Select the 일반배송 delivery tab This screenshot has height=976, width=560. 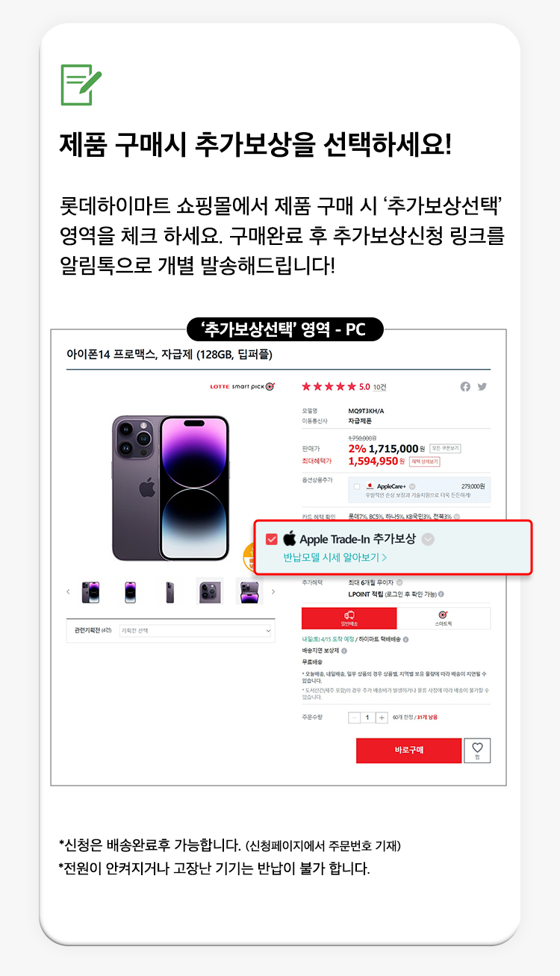[x=349, y=618]
